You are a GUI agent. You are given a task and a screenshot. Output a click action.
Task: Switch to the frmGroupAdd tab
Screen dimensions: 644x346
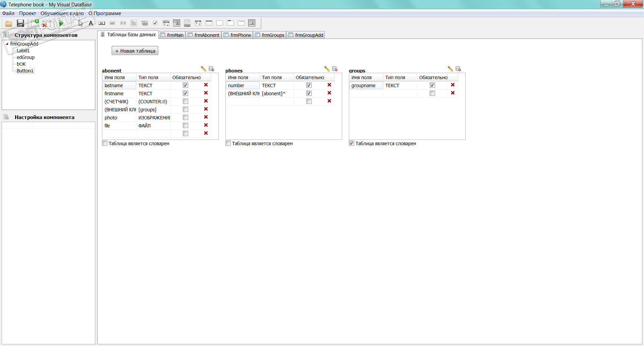tap(306, 35)
